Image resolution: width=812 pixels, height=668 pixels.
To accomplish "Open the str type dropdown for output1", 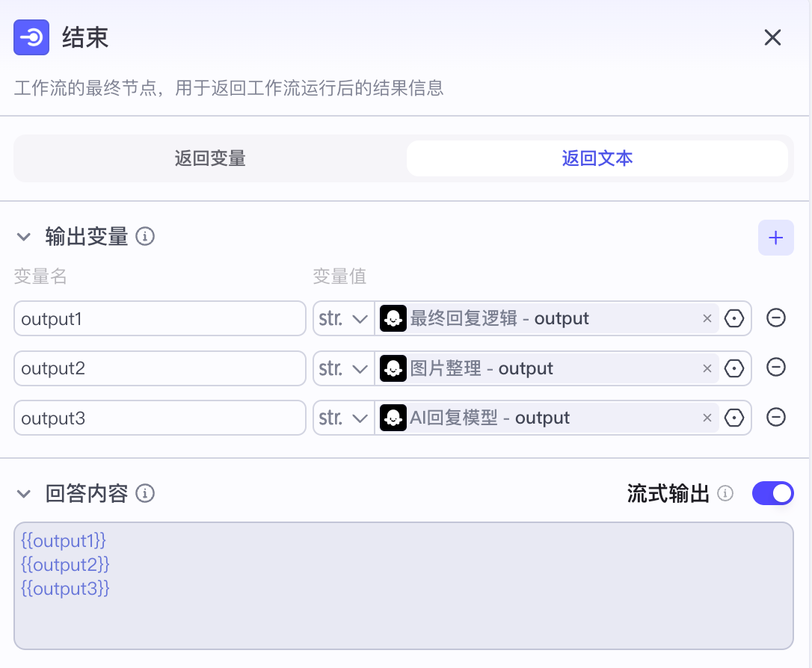I will click(343, 318).
